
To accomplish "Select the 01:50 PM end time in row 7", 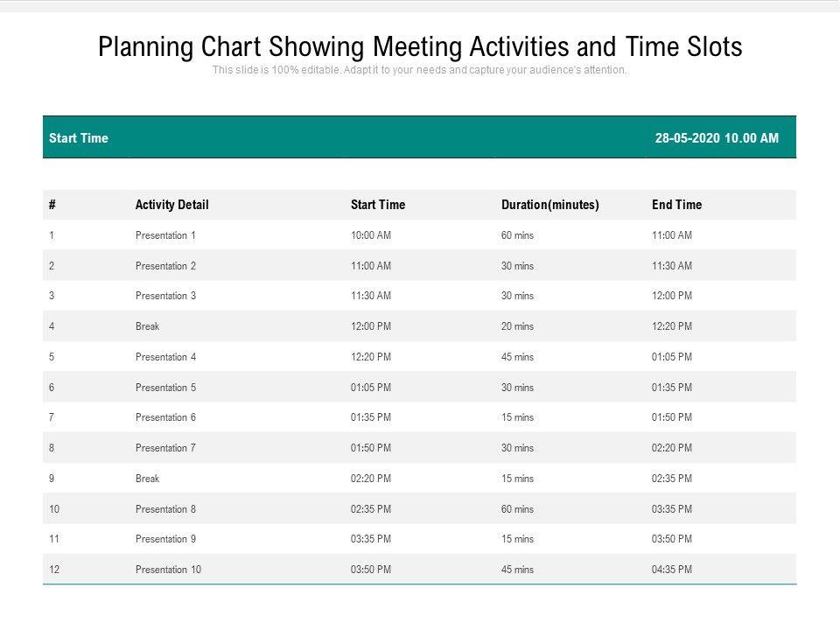I will pos(672,417).
